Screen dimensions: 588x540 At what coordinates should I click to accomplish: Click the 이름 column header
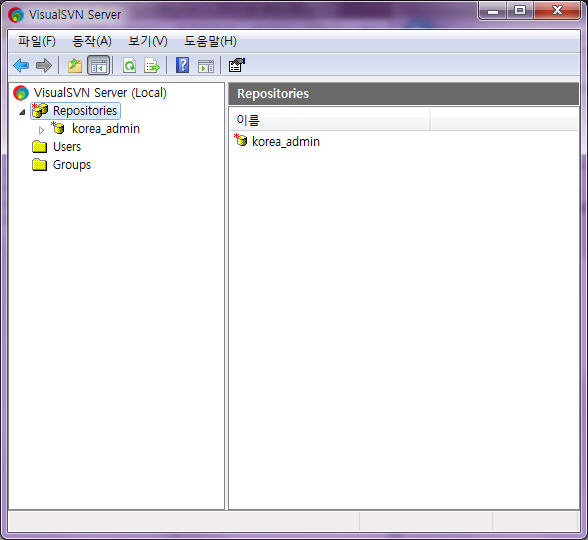coord(330,120)
